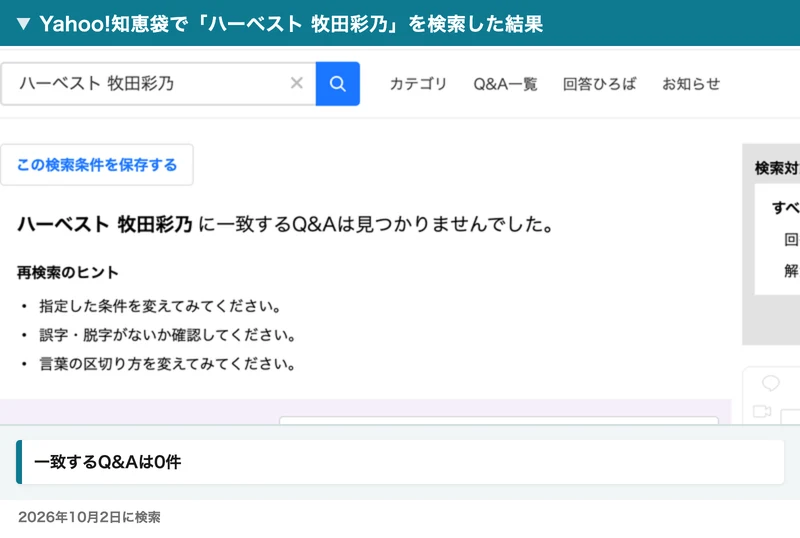The height and width of the screenshot is (538, 800).
Task: Click the 再検索のヒント heading
Action: [x=68, y=273]
